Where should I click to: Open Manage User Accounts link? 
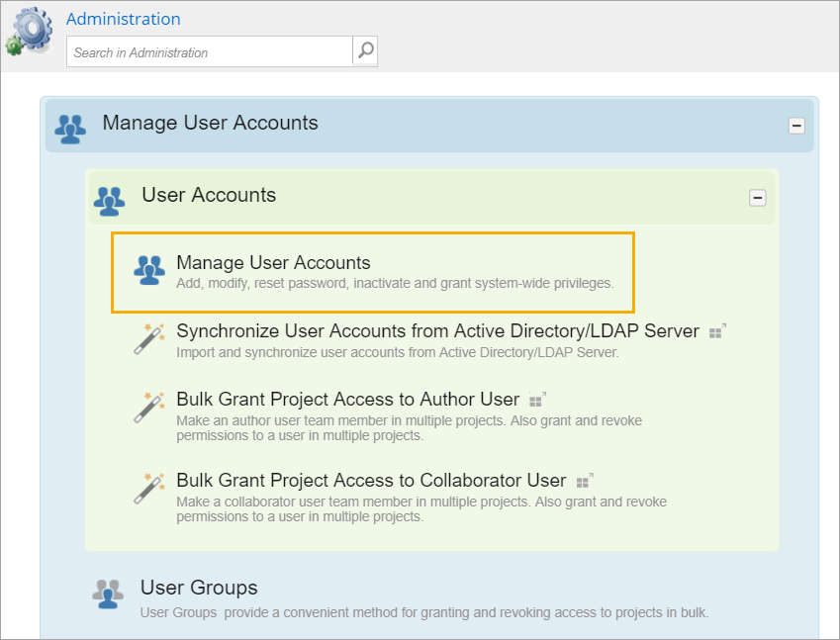pyautogui.click(x=273, y=262)
